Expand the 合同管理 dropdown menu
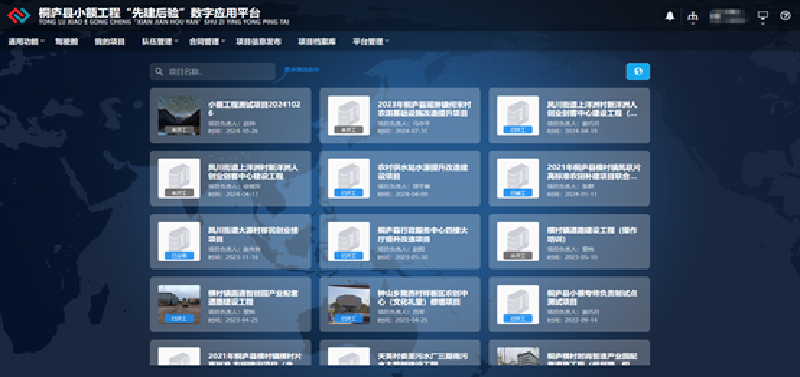This screenshot has width=800, height=377. click(207, 42)
